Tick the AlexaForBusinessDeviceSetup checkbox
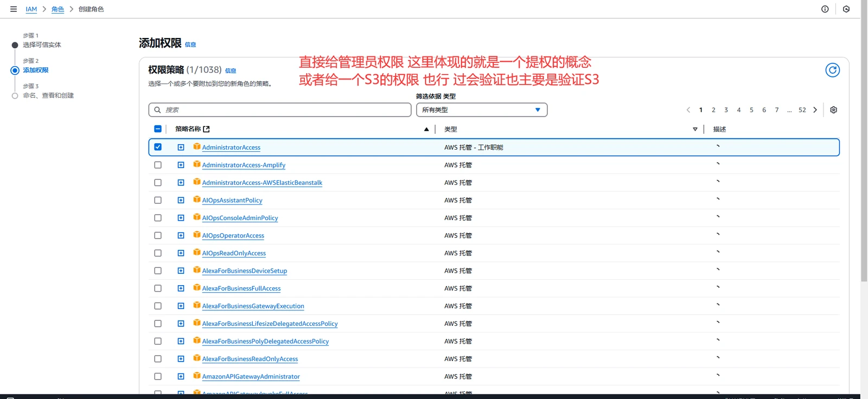This screenshot has width=868, height=399. pyautogui.click(x=158, y=271)
